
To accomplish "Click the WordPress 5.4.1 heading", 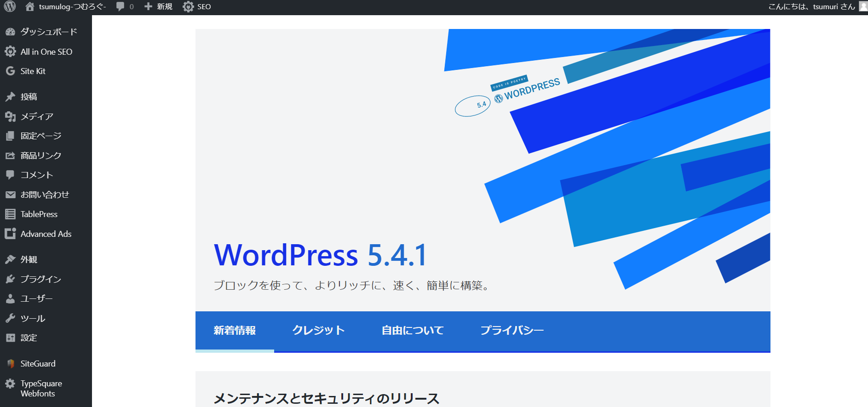I will (x=321, y=255).
